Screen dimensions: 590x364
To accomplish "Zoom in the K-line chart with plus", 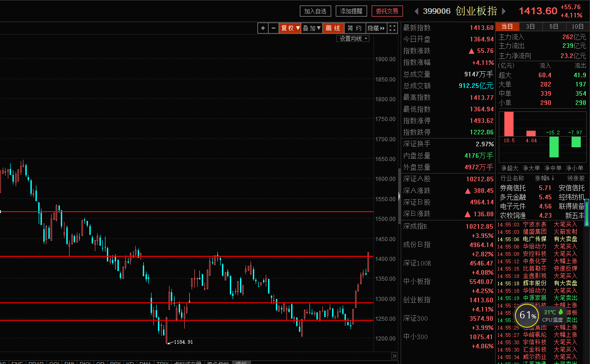I will click(263, 28).
